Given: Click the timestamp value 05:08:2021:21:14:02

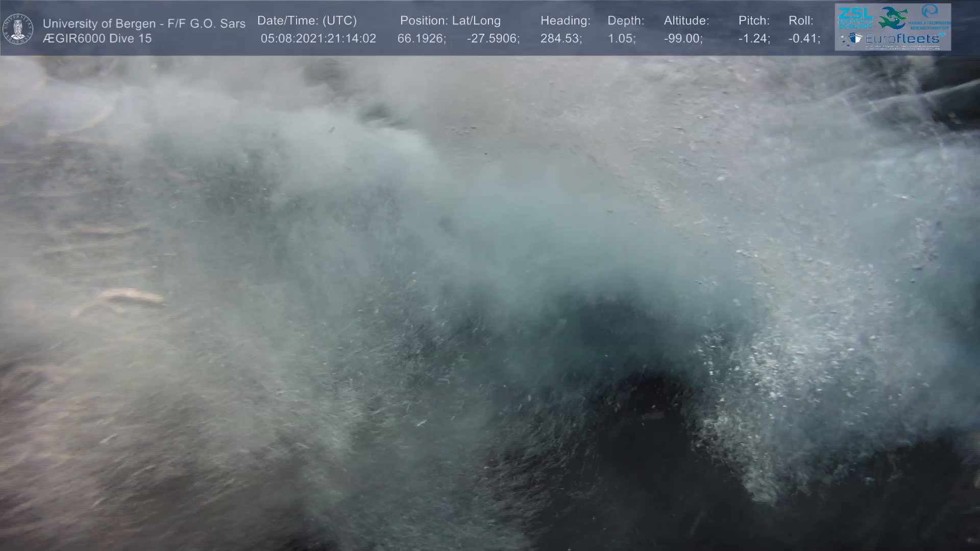Looking at the screenshot, I should (x=318, y=39).
